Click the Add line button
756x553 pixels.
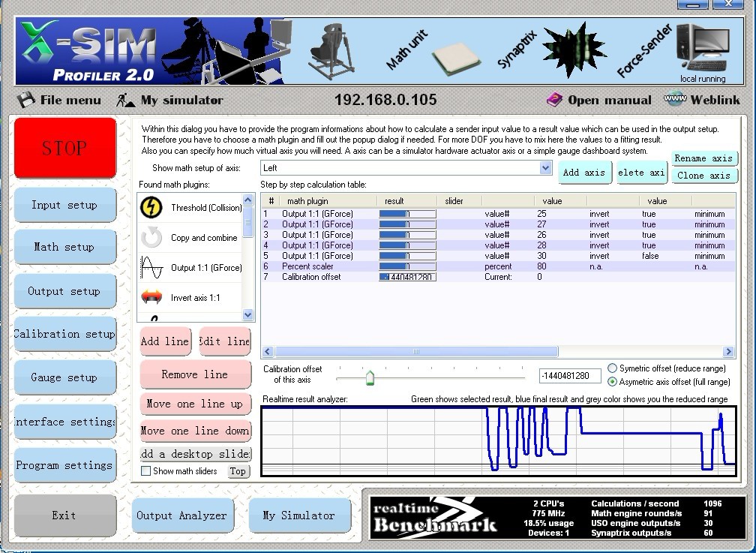pos(165,341)
